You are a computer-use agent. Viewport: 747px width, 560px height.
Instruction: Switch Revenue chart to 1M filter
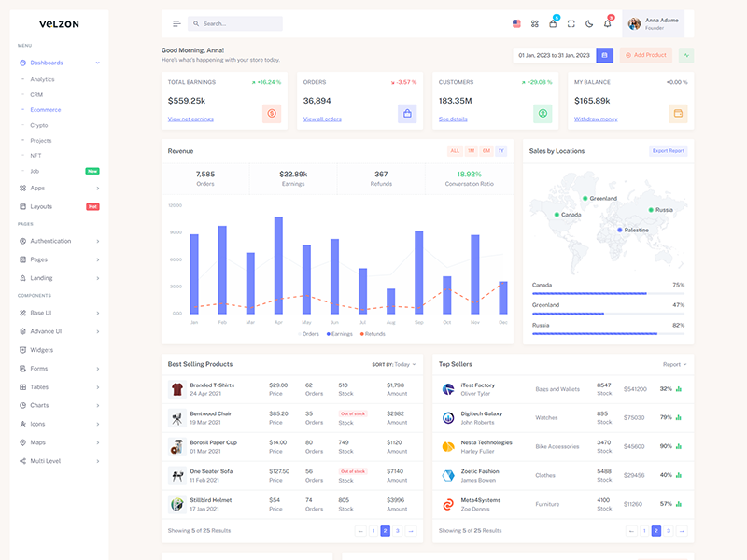coord(471,150)
